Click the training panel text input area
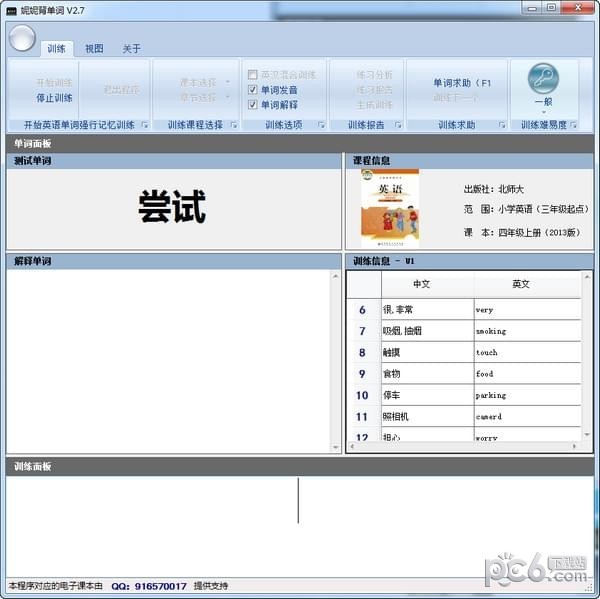Viewport: 600px width, 599px height. click(x=300, y=527)
